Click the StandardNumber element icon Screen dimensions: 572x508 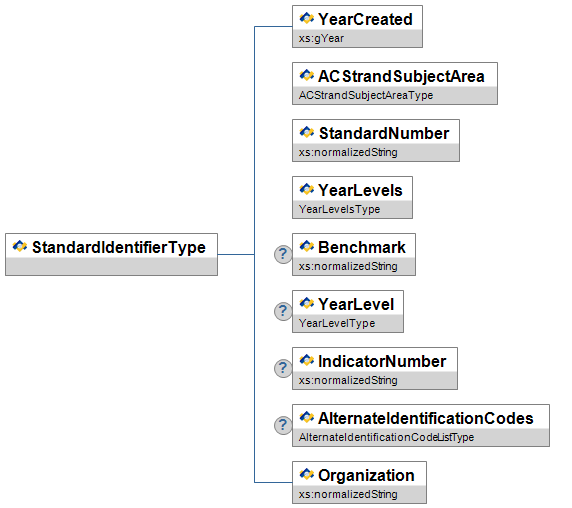point(306,132)
